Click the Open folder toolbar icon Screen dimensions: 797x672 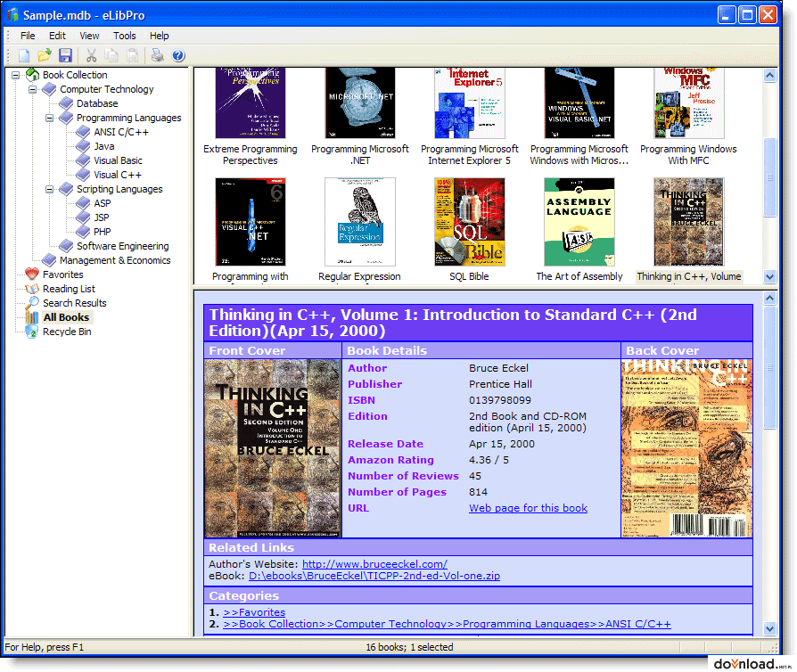(45, 55)
